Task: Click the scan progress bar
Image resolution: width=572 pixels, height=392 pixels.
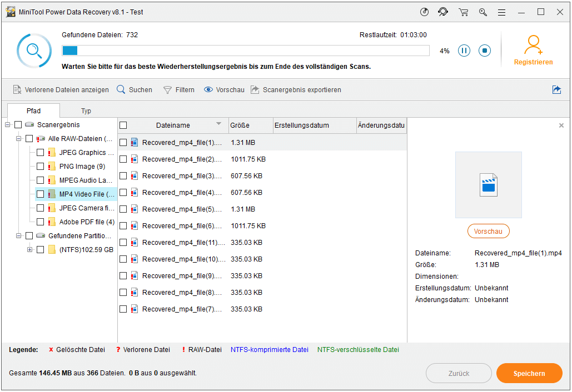Action: point(246,51)
